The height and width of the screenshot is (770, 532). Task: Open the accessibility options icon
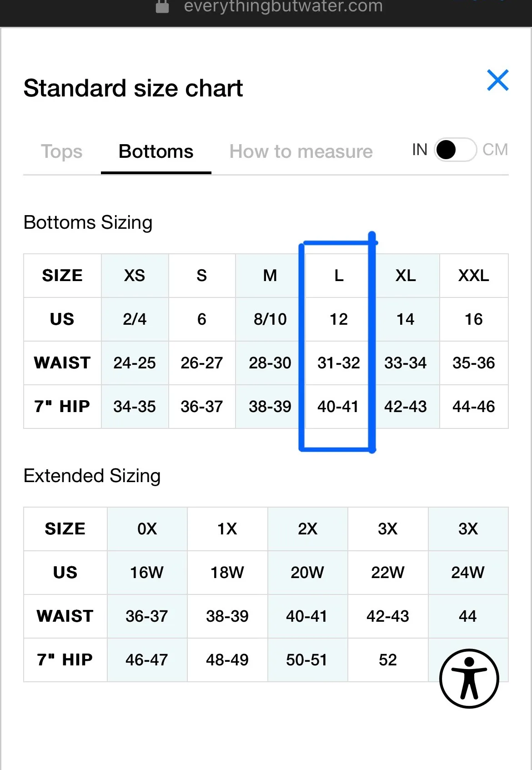point(469,678)
